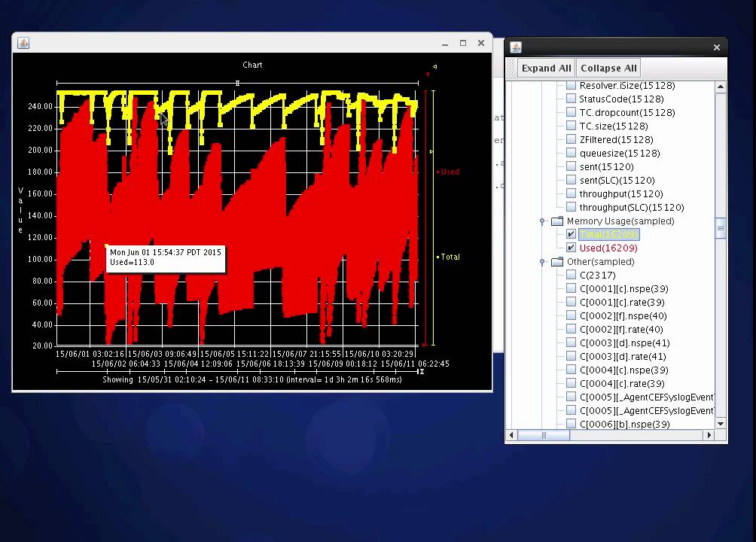Check the queuesize(15128) checkbox
The image size is (756, 542).
point(571,153)
